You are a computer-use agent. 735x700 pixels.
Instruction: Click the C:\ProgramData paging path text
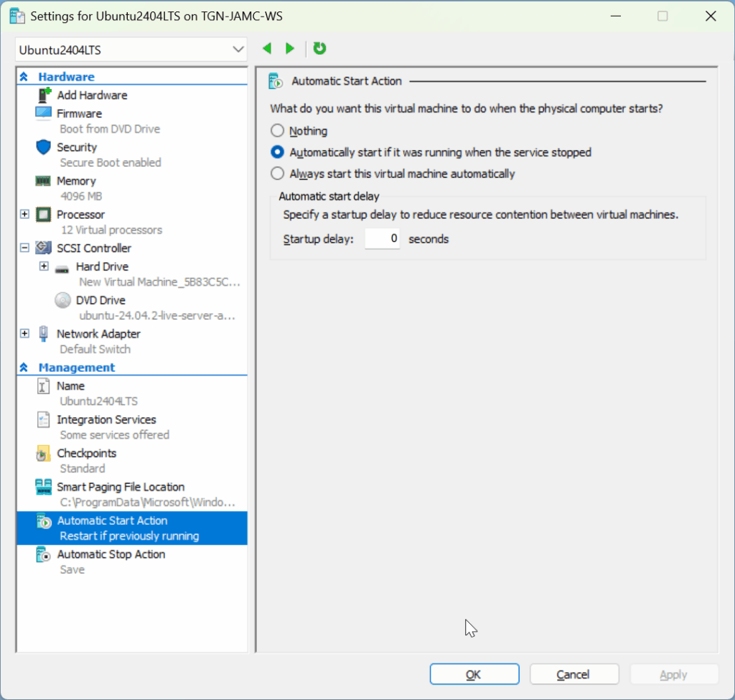(148, 502)
